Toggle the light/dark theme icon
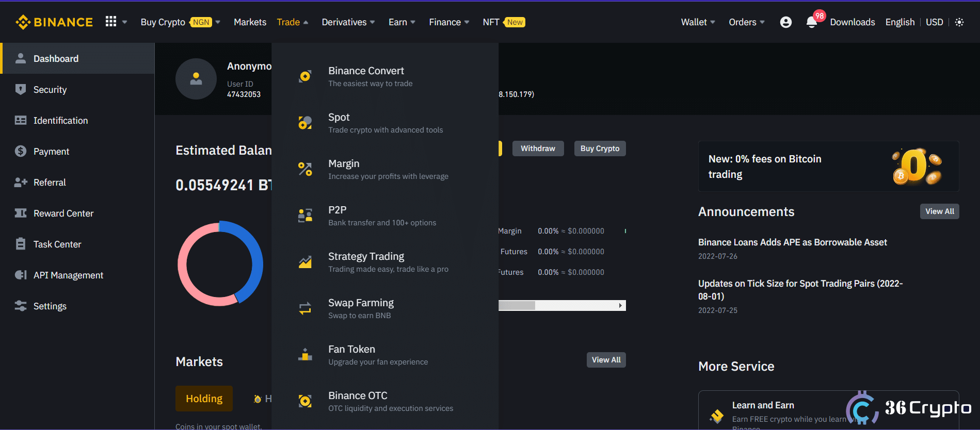 coord(959,22)
